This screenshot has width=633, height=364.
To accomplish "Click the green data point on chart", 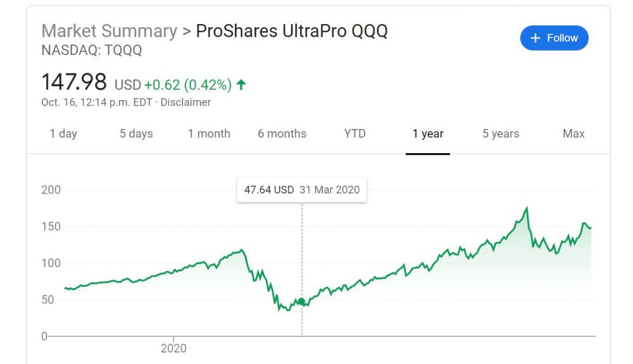I will click(302, 302).
